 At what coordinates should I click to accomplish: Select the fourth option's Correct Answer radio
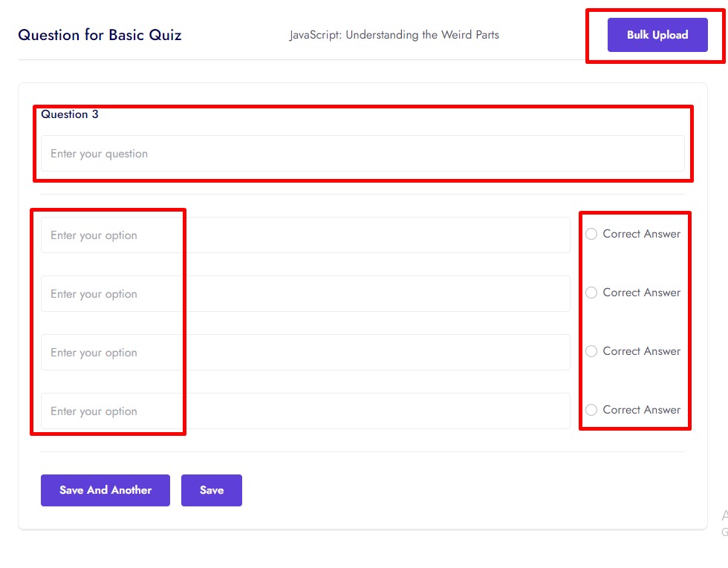click(591, 410)
